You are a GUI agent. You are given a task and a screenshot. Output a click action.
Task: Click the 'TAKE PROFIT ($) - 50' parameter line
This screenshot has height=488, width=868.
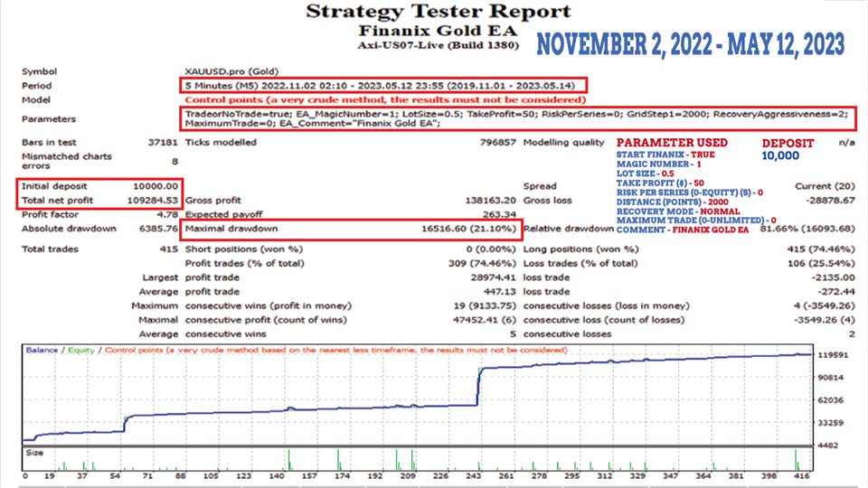[660, 183]
